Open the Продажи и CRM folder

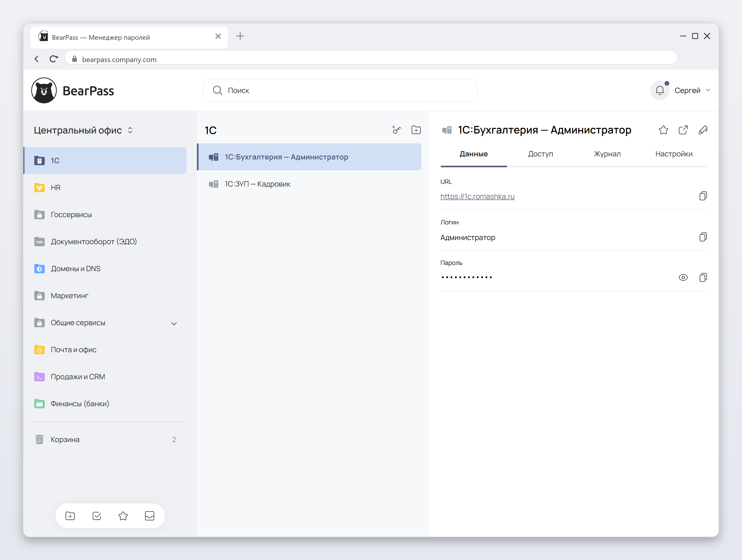click(105, 377)
